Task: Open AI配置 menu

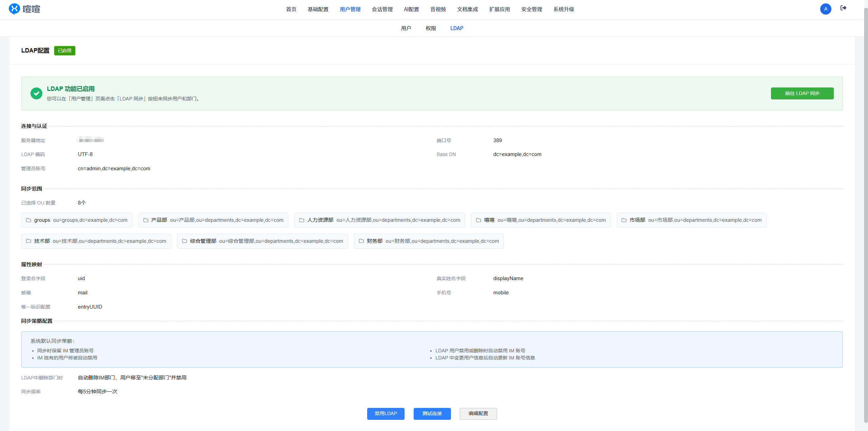Action: (411, 9)
